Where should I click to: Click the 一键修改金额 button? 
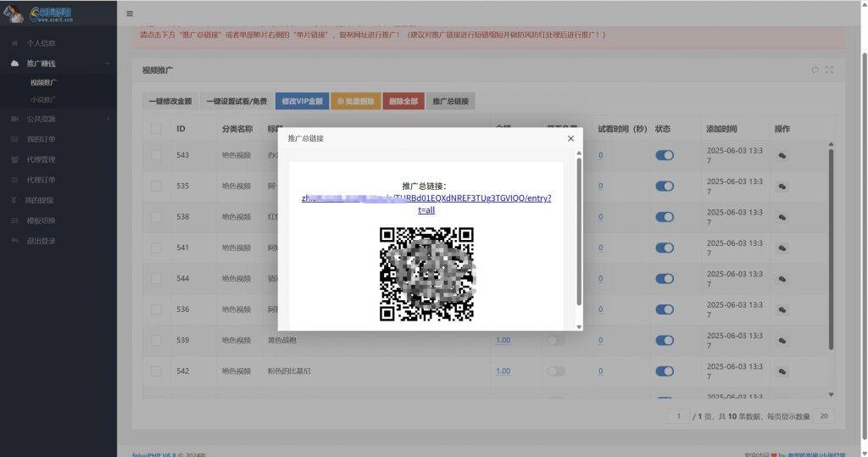[x=170, y=102]
